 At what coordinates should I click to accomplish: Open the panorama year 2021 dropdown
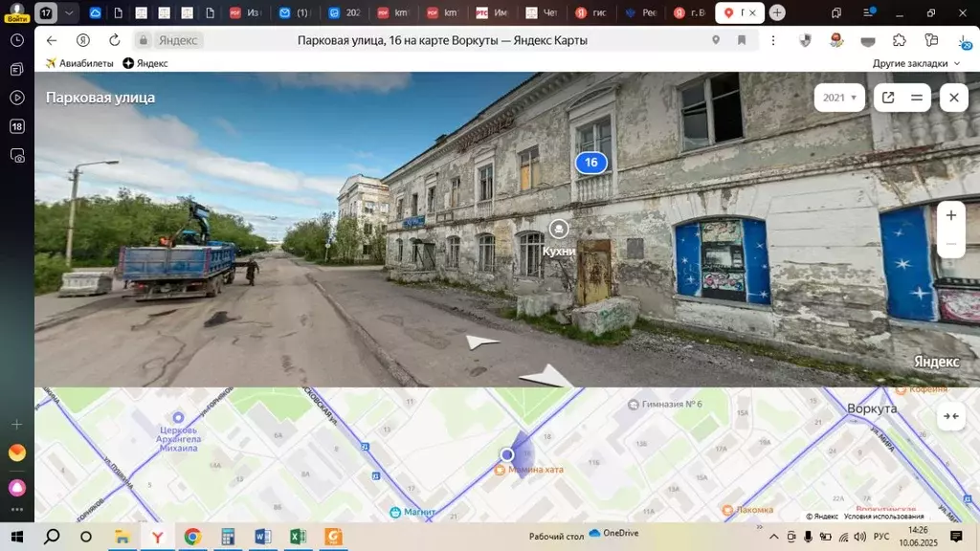point(839,98)
